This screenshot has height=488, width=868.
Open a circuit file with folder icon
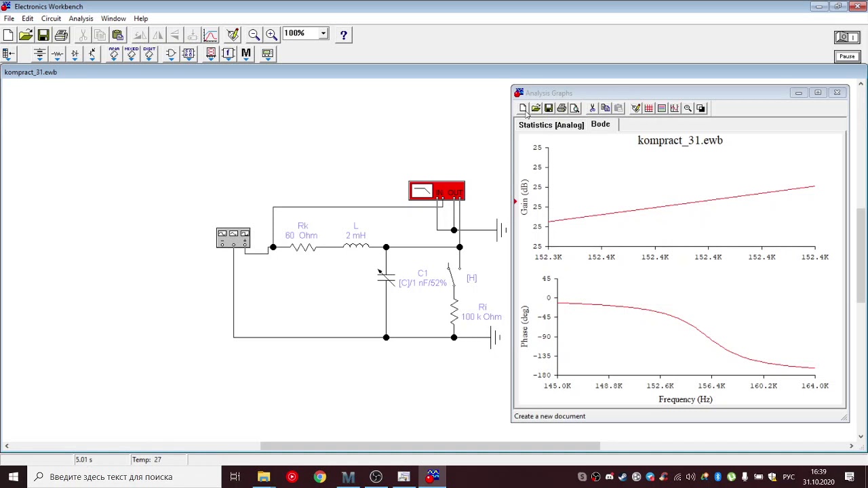coord(26,35)
